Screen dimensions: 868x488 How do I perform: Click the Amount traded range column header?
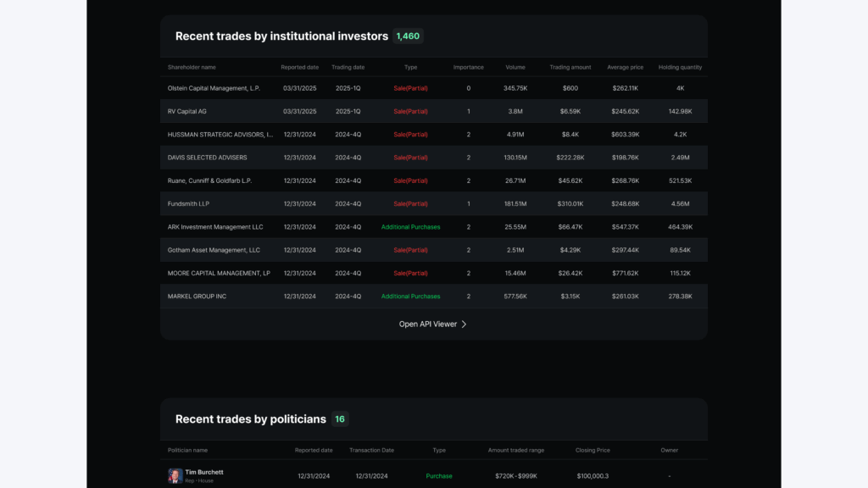(516, 451)
